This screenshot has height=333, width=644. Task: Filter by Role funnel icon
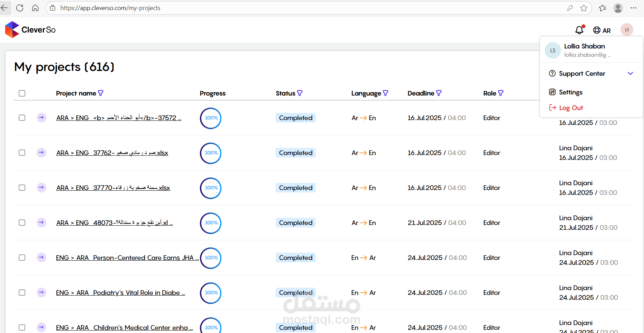pos(501,93)
